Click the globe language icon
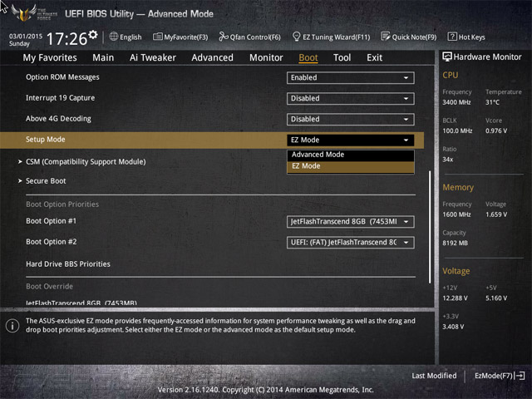 click(x=113, y=37)
